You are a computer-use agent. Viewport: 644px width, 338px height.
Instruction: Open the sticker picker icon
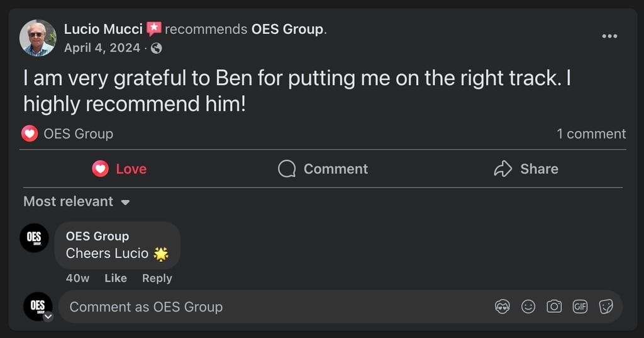pyautogui.click(x=606, y=307)
